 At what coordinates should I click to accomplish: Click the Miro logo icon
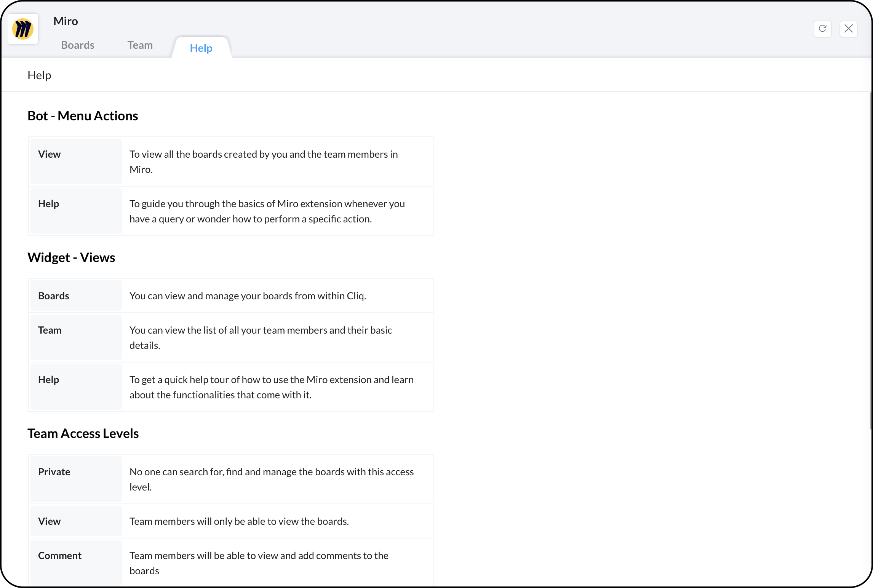[23, 29]
